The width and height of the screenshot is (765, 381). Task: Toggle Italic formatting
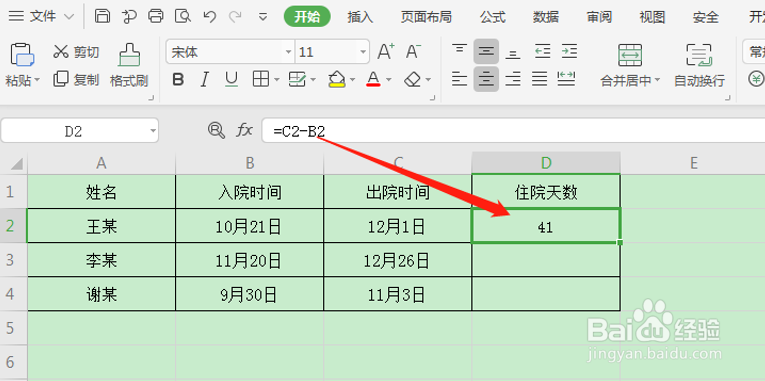(205, 79)
